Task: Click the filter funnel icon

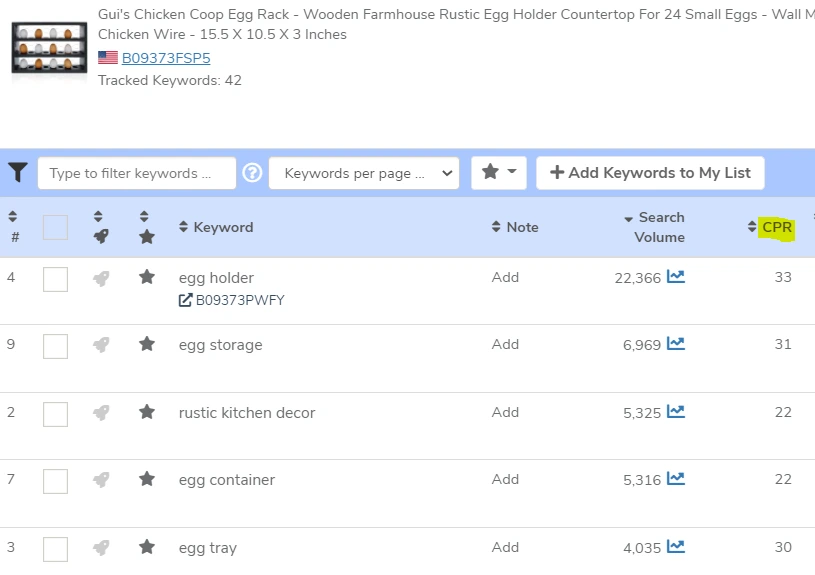Action: tap(17, 173)
